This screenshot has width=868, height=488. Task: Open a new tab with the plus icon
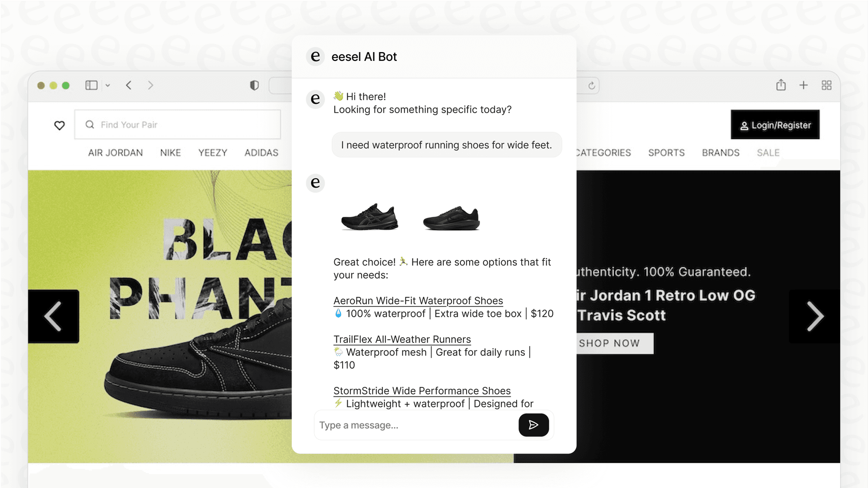coord(803,85)
